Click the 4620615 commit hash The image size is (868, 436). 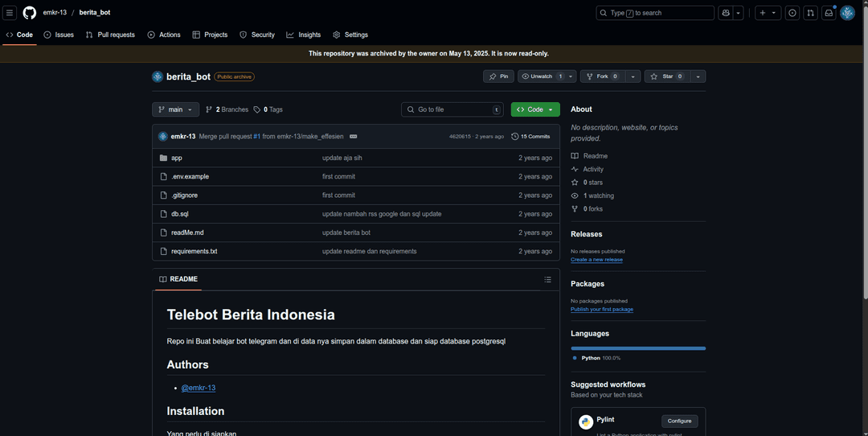click(460, 136)
